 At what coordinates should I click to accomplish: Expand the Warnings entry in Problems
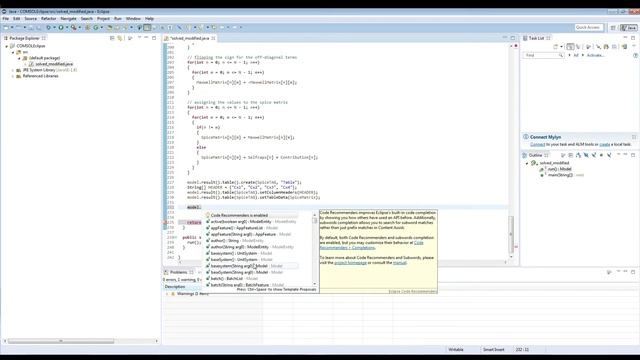click(167, 294)
